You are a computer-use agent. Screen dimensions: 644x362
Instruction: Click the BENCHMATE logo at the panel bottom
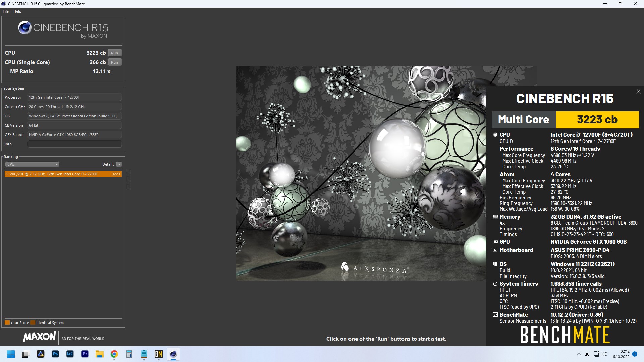pyautogui.click(x=565, y=335)
